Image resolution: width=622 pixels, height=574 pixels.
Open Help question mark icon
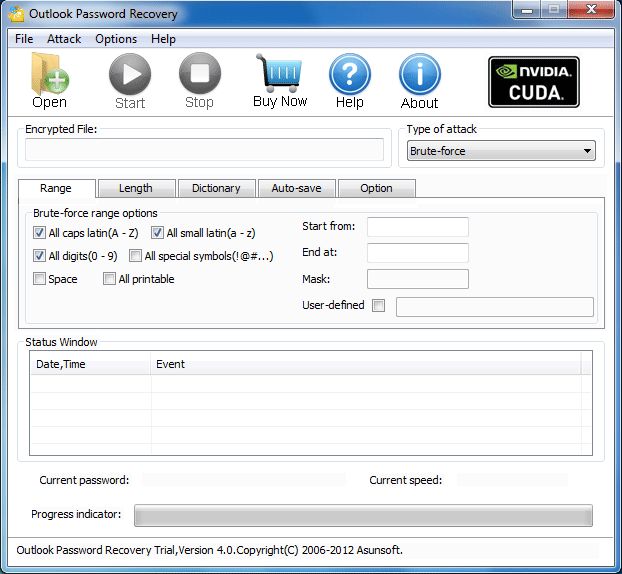(349, 75)
